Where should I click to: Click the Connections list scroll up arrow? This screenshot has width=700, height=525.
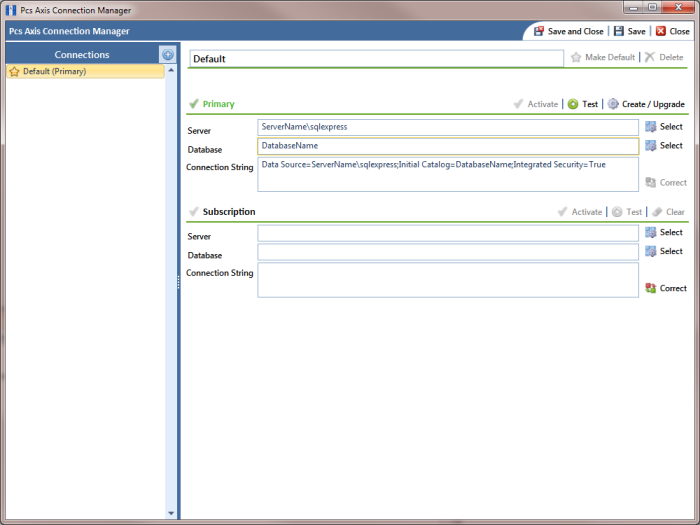[x=171, y=70]
